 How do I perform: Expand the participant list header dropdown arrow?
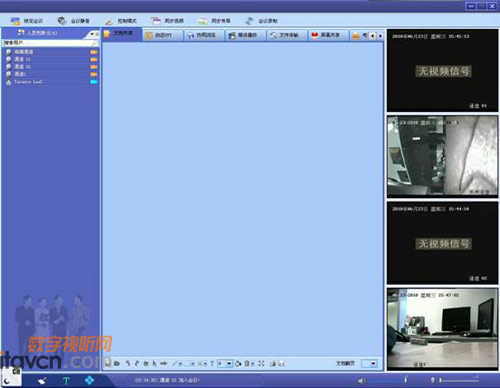[92, 34]
